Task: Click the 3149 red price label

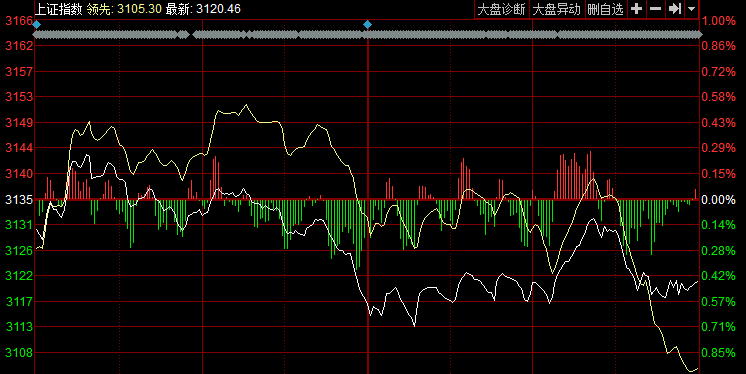Action: point(19,123)
